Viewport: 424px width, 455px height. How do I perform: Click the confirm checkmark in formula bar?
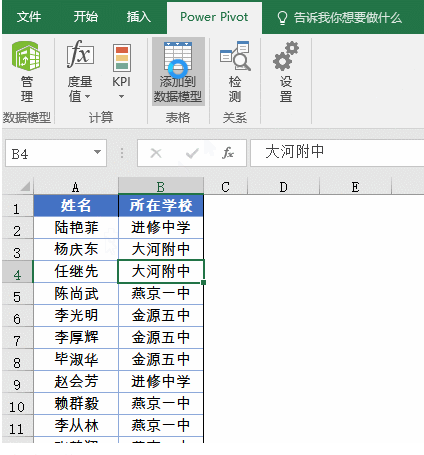click(192, 153)
